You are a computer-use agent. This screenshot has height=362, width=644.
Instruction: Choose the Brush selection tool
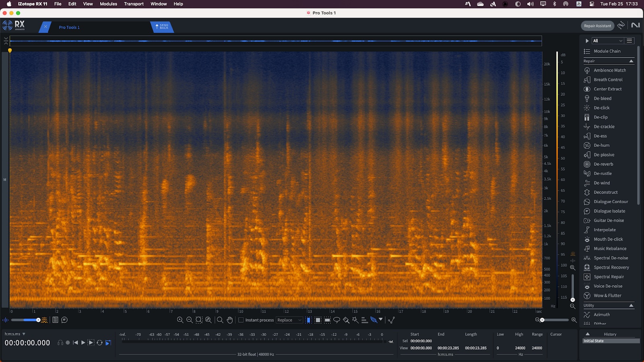coord(346,320)
